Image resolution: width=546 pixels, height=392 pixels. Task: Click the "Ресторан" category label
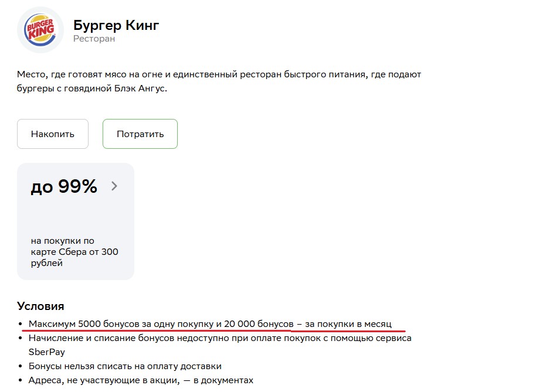(94, 39)
